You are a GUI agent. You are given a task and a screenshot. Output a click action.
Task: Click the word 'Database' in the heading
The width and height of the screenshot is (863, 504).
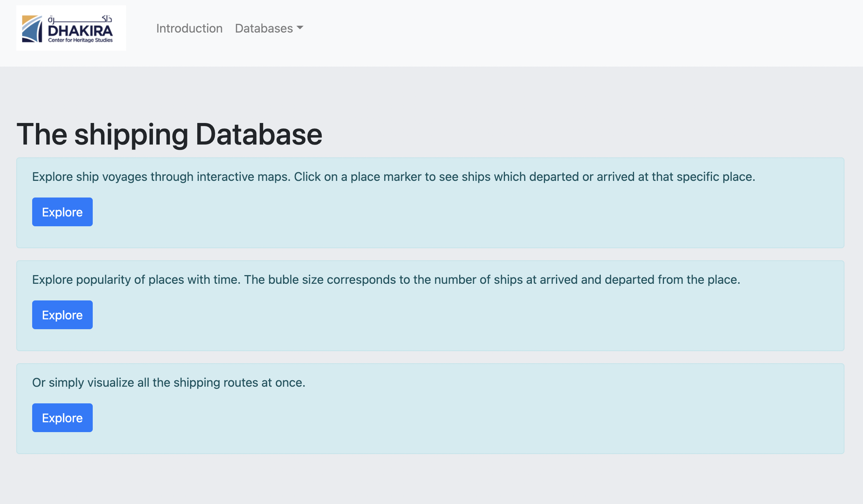click(259, 134)
